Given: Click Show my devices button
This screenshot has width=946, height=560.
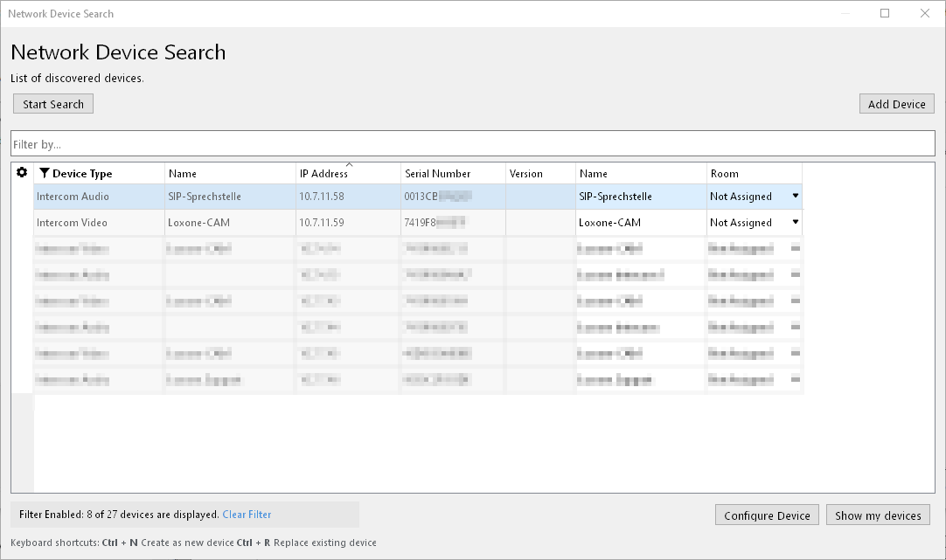Looking at the screenshot, I should pos(877,515).
